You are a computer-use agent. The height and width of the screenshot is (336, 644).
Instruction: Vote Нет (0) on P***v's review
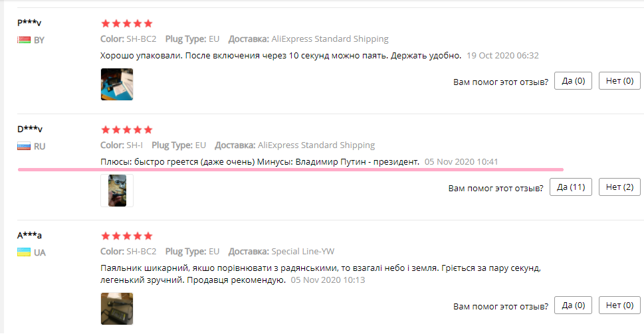coord(619,81)
